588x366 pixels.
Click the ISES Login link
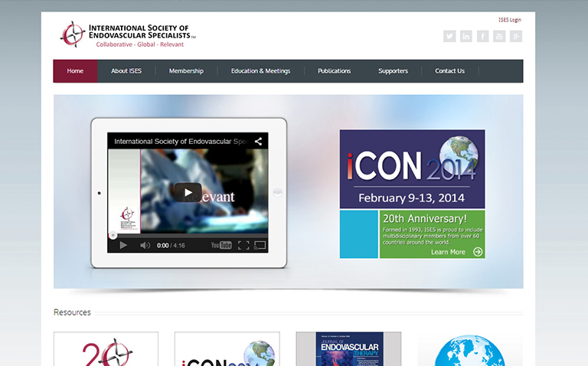coord(510,20)
